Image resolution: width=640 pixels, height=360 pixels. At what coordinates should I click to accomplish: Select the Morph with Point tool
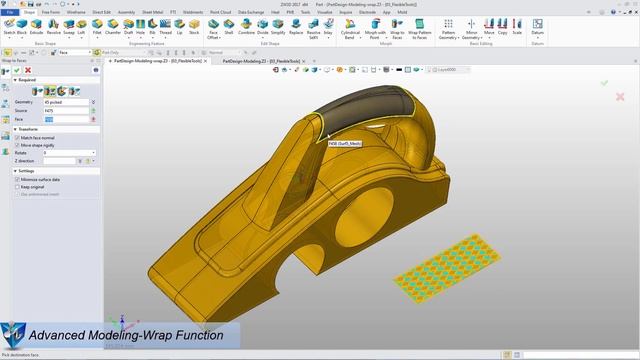click(375, 29)
